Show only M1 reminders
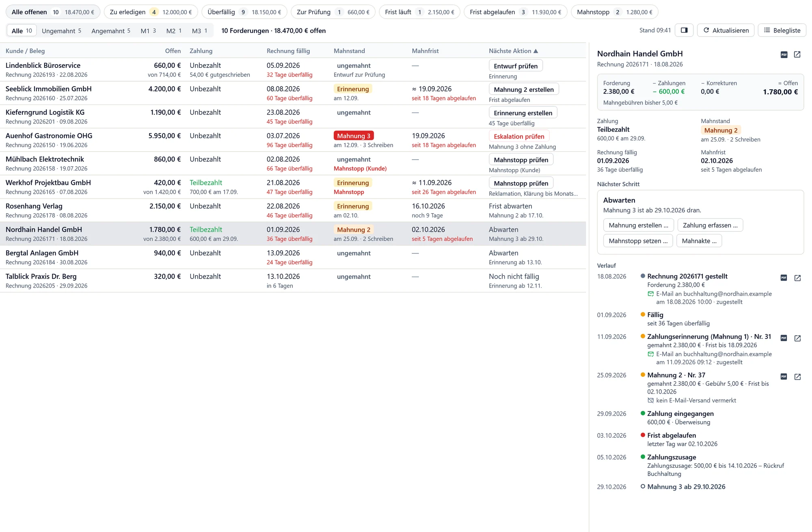Image resolution: width=812 pixels, height=532 pixels. click(148, 31)
